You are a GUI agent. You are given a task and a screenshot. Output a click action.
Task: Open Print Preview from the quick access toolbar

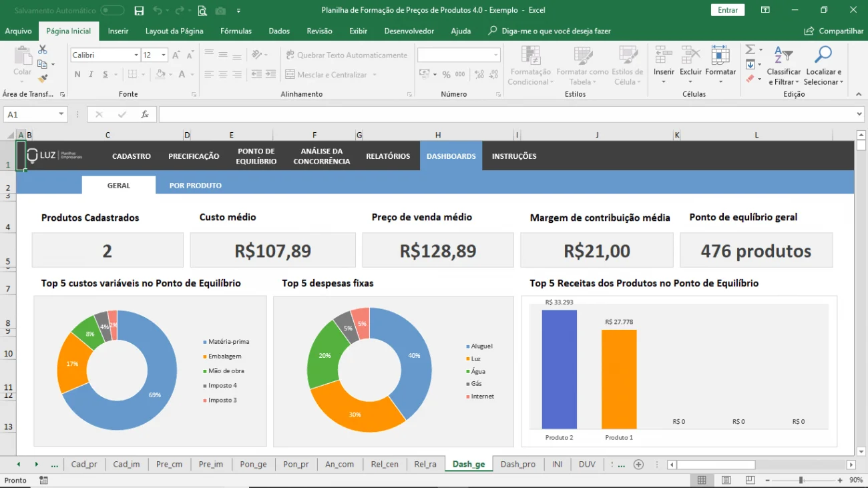202,11
